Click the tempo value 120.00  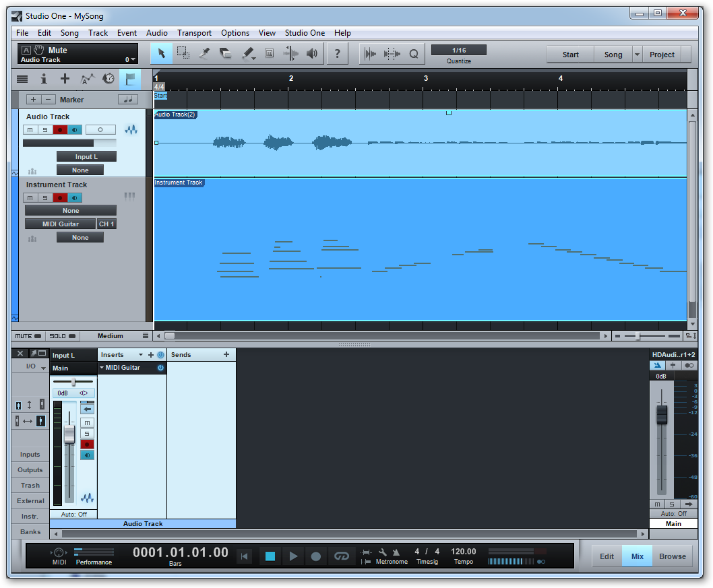pyautogui.click(x=464, y=551)
